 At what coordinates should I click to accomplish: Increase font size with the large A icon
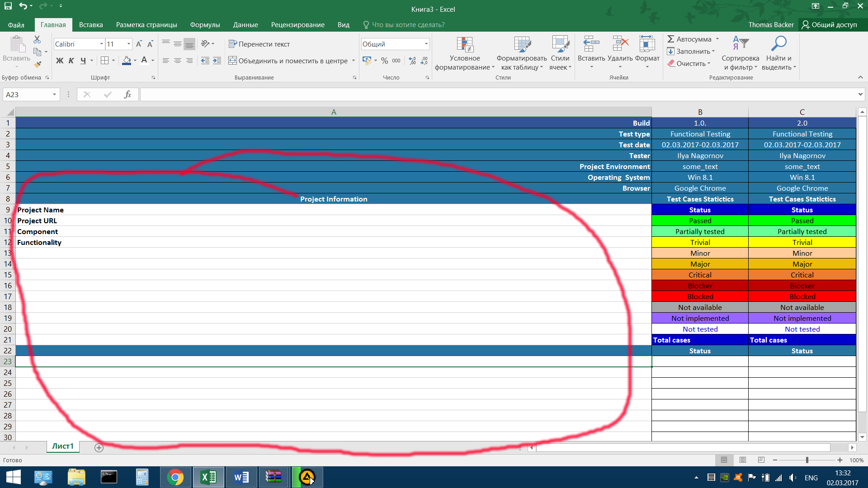point(139,44)
